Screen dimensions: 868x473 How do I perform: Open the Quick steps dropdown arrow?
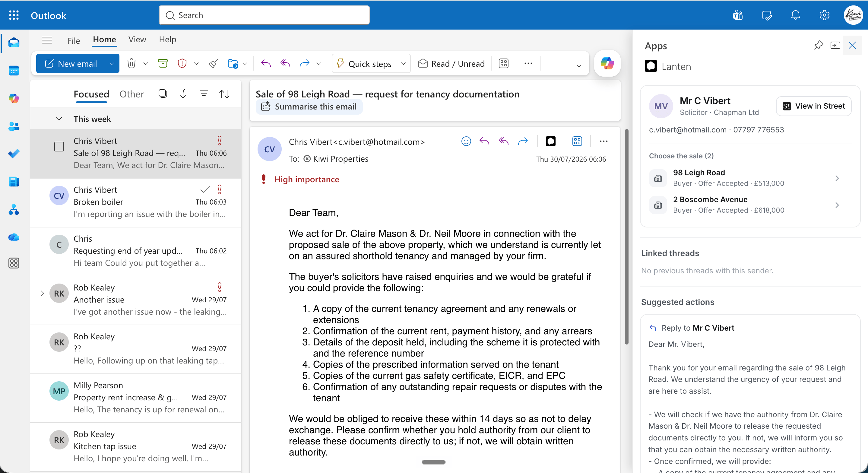(403, 63)
